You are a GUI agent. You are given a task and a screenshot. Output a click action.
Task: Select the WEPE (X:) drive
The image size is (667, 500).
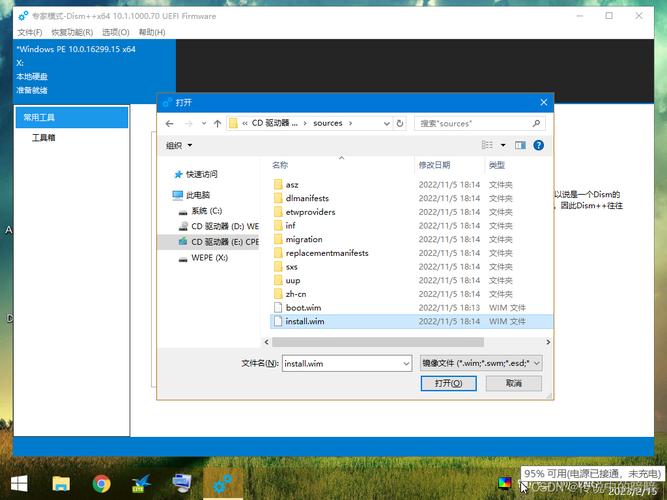[x=203, y=258]
